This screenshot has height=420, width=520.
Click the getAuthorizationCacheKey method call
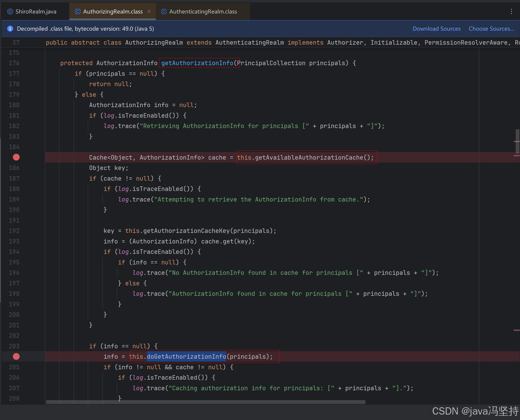pos(186,231)
